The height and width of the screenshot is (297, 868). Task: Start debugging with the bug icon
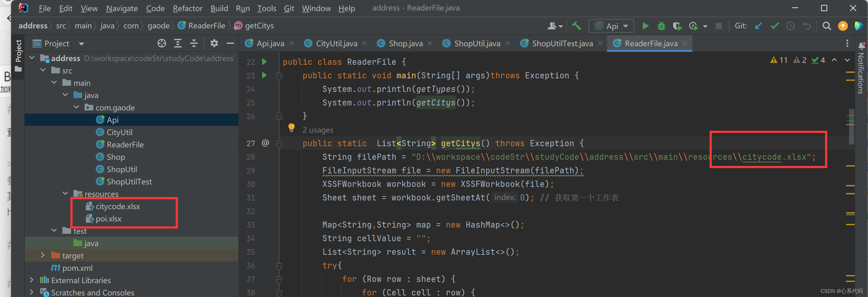point(661,26)
